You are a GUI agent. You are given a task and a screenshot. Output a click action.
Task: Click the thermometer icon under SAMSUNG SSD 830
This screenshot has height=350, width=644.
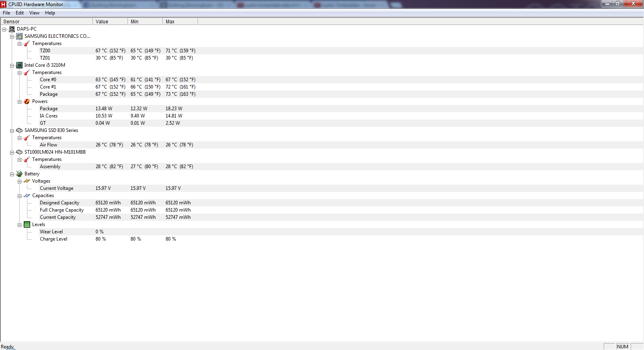27,138
